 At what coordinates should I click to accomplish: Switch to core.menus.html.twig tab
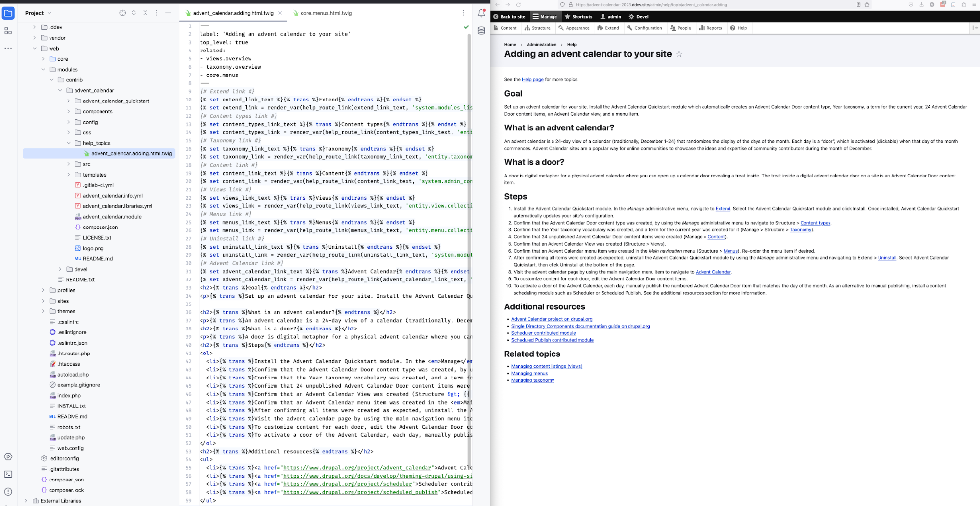(x=322, y=13)
